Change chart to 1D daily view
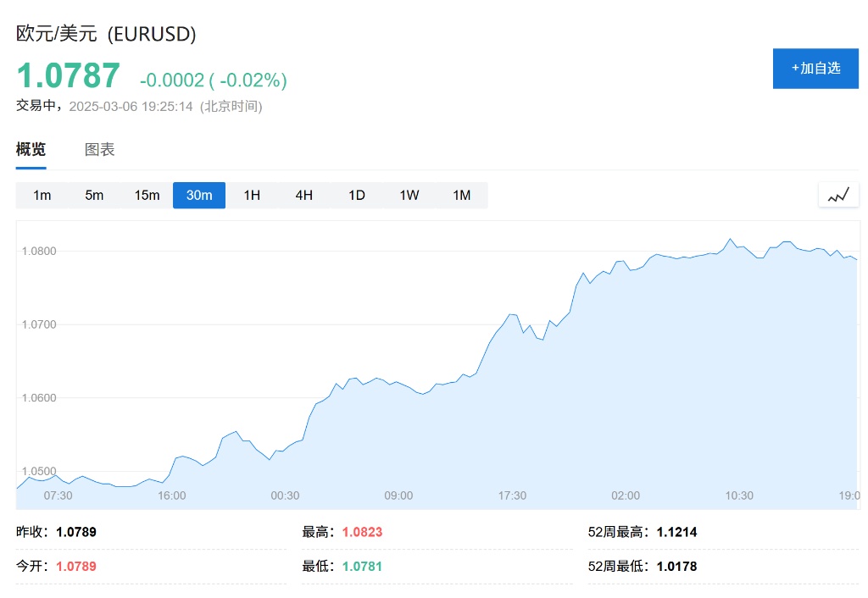 (x=357, y=196)
